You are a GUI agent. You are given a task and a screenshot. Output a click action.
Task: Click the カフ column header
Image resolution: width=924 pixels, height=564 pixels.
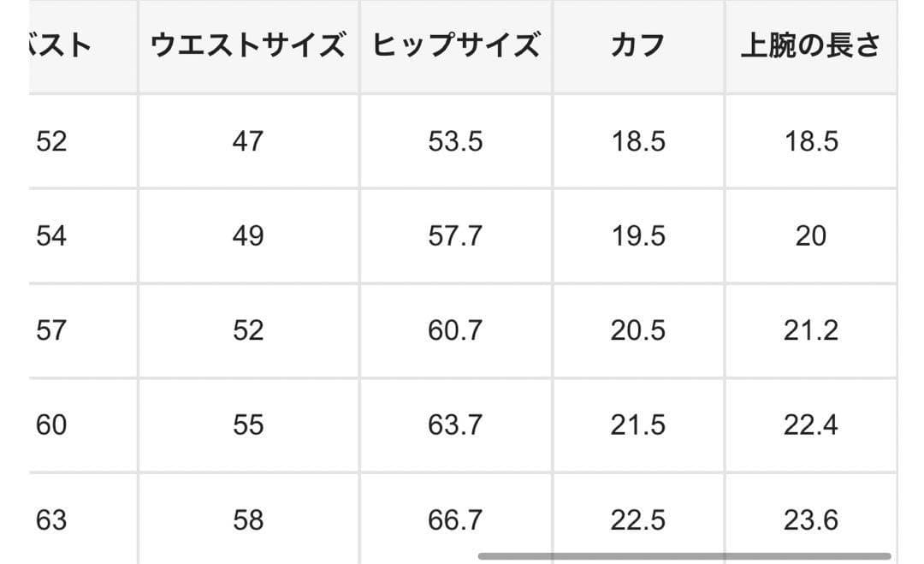pos(637,46)
